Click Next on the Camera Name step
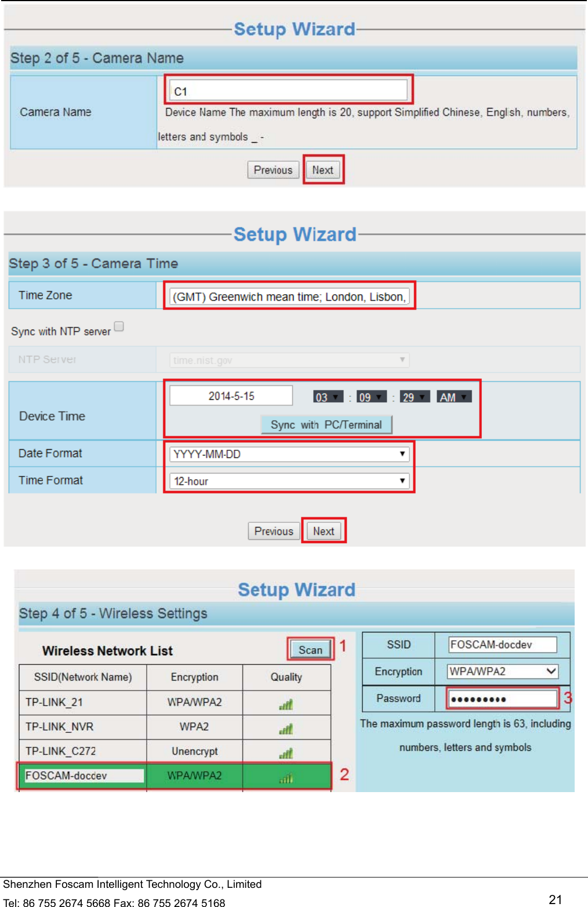588x907 pixels. coord(323,169)
